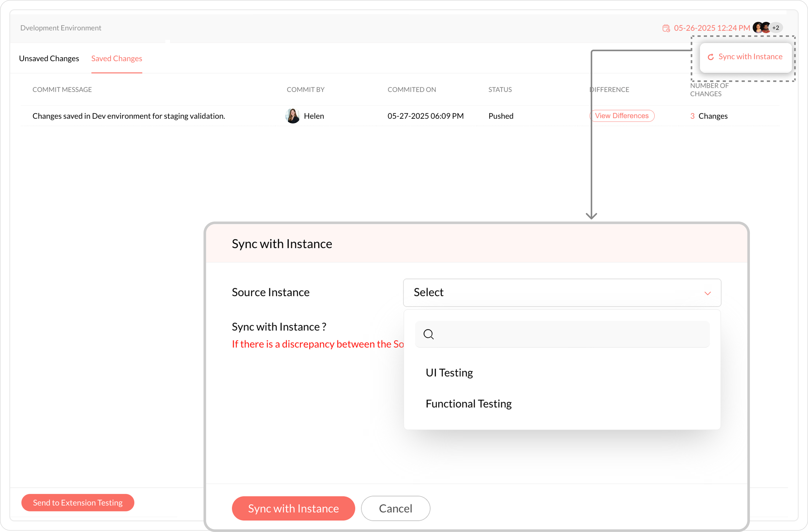This screenshot has height=532, width=808.
Task: Click the View Differences button
Action: (x=622, y=116)
